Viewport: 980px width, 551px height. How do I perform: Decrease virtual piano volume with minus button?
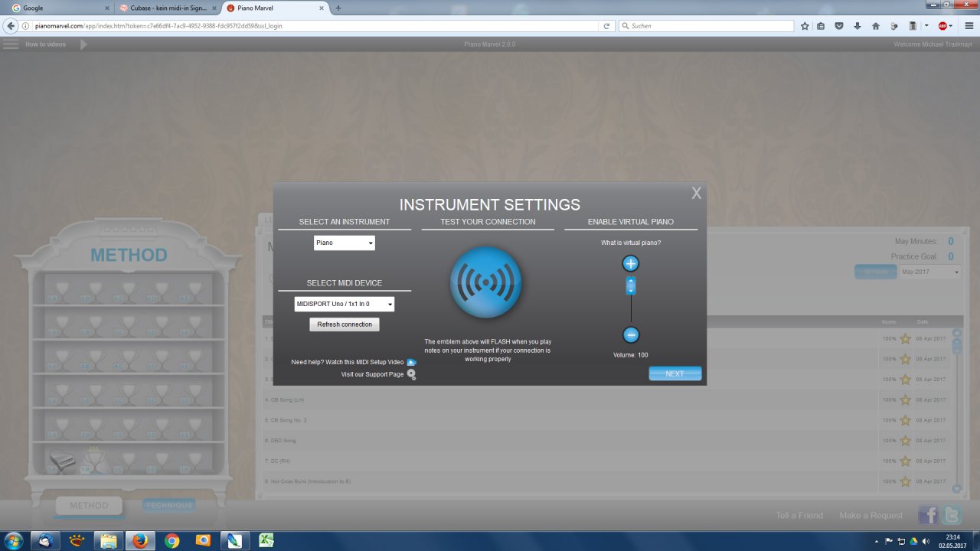[631, 334]
